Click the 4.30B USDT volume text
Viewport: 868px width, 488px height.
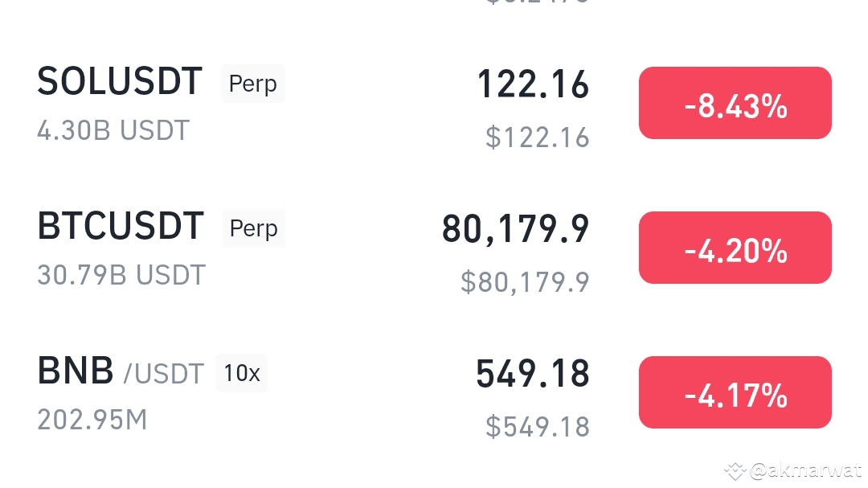point(113,130)
